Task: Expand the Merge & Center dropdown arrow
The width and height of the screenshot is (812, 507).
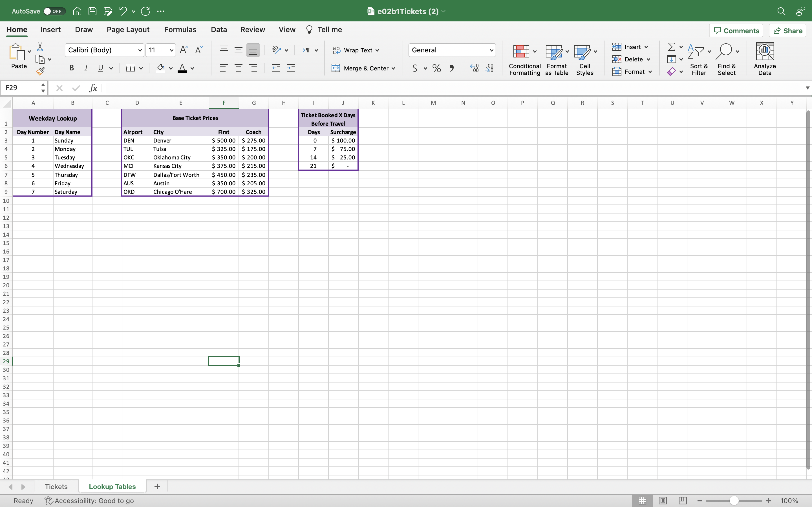Action: pyautogui.click(x=393, y=68)
